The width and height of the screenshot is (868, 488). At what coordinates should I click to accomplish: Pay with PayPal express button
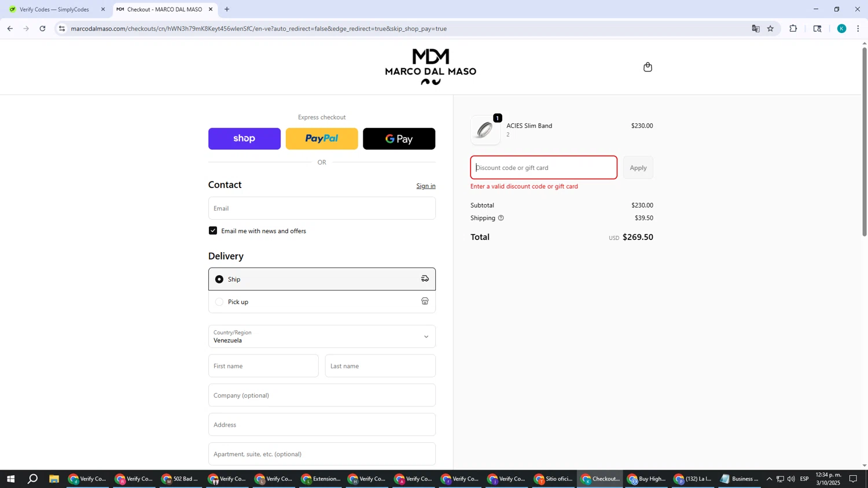coord(322,139)
